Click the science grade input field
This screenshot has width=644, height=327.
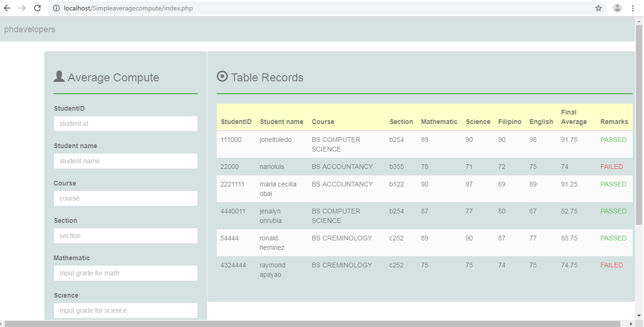[125, 310]
